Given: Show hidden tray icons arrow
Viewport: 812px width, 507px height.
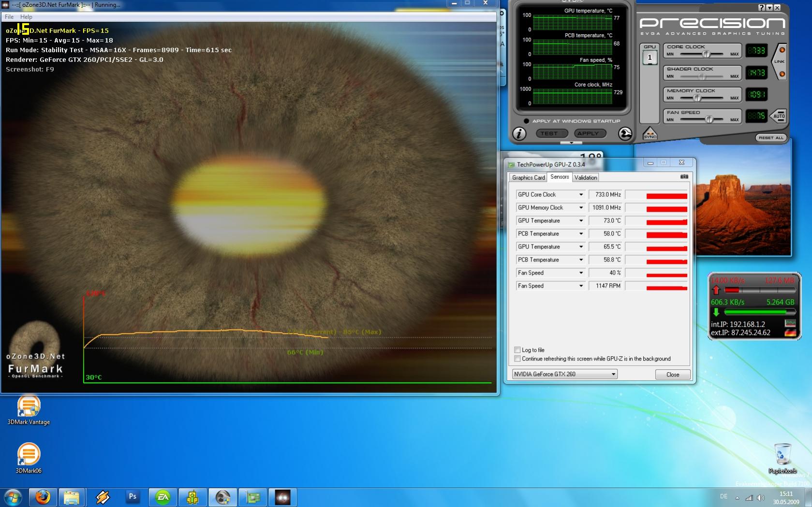Looking at the screenshot, I should [x=738, y=497].
